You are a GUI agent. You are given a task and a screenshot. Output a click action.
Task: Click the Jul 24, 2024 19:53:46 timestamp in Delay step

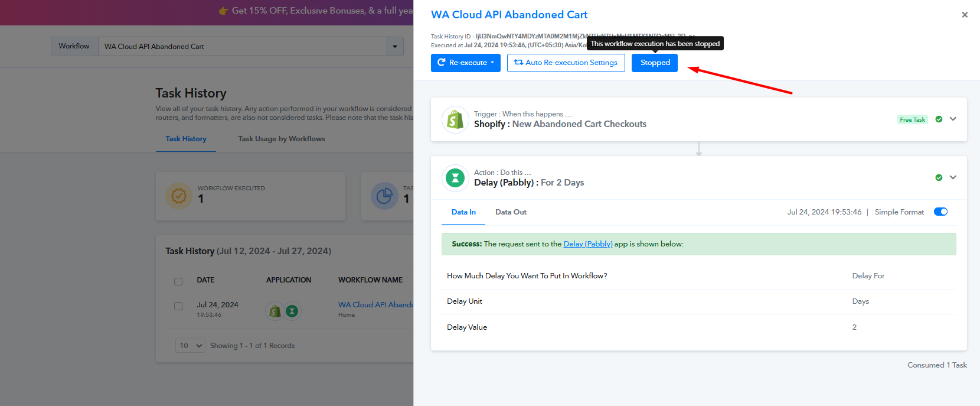pyautogui.click(x=824, y=212)
